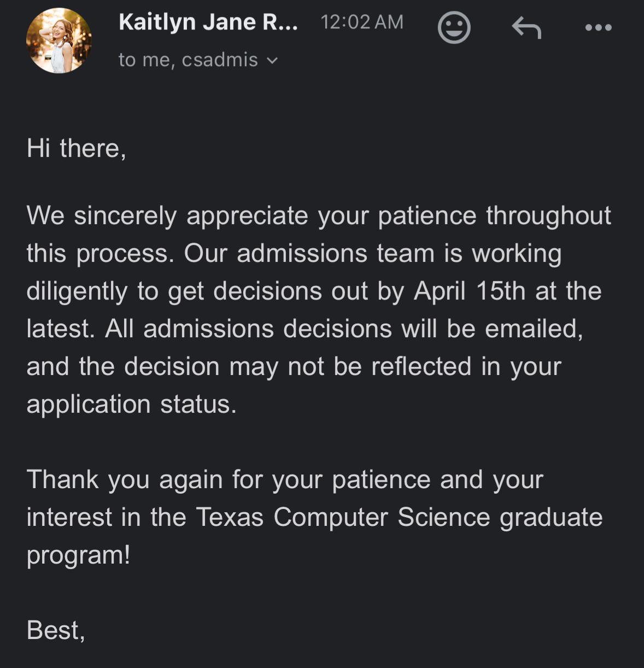Tap sender name Kaitlyn Jane R...
The image size is (644, 668).
[x=208, y=22]
